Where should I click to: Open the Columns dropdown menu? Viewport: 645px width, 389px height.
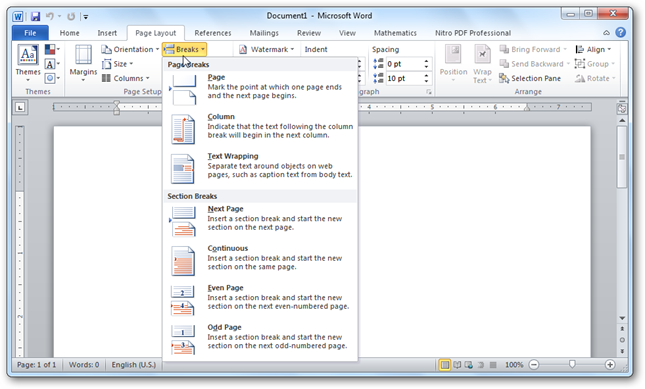point(126,78)
